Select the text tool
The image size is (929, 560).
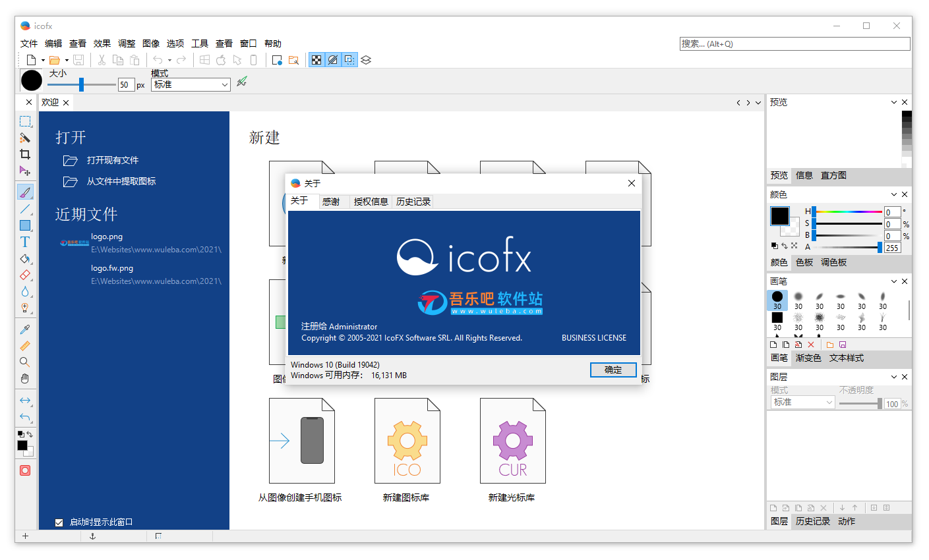click(x=25, y=242)
